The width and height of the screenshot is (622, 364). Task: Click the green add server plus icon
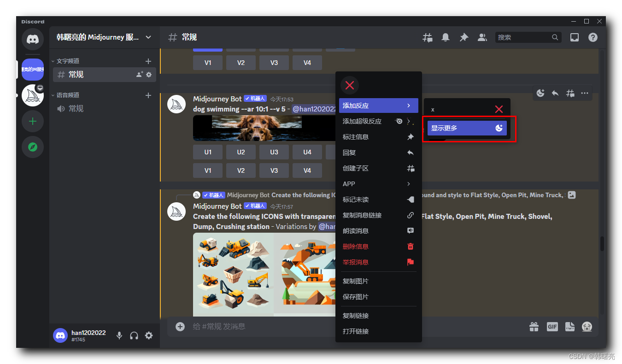[33, 122]
